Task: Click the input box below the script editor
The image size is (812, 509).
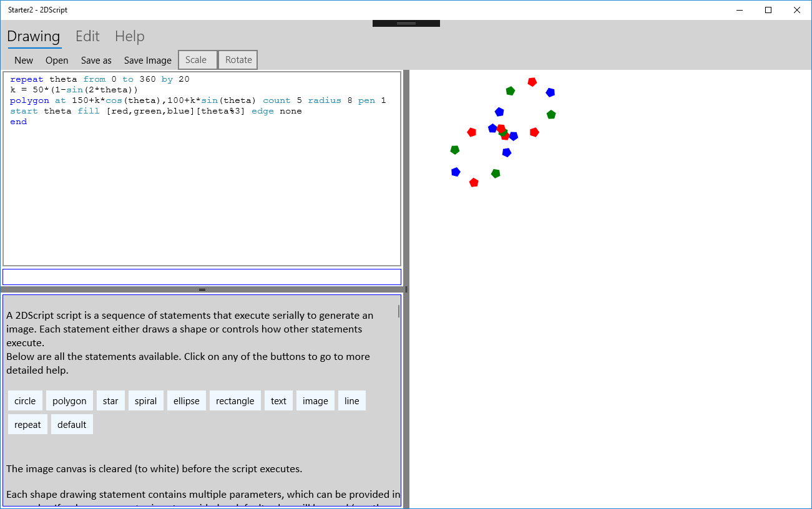Action: (202, 277)
